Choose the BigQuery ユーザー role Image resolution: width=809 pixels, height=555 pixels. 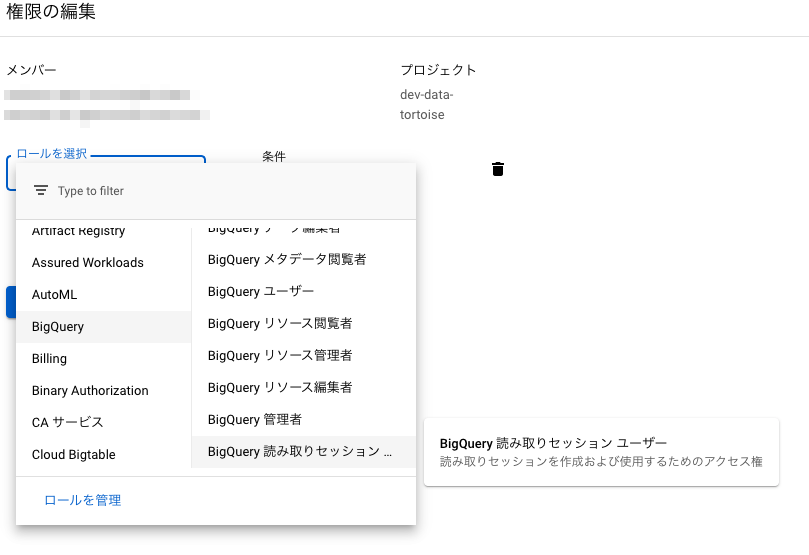pos(304,291)
